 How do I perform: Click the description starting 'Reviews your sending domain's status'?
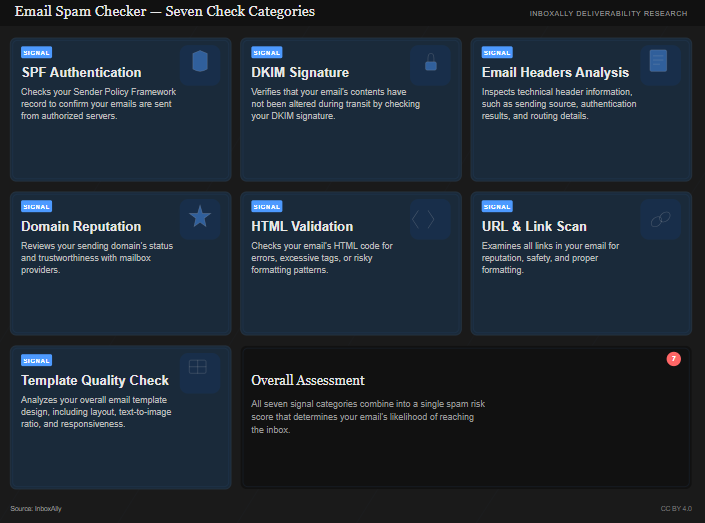[97, 258]
